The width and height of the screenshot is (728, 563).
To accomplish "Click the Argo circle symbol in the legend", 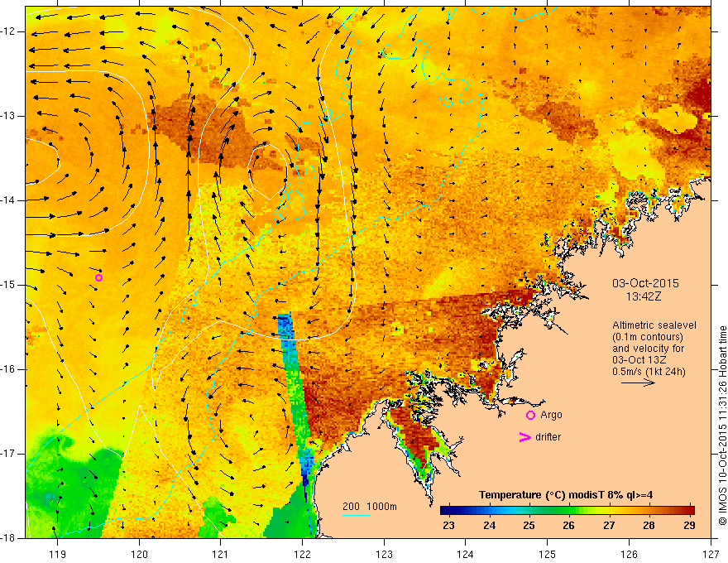I will point(530,416).
